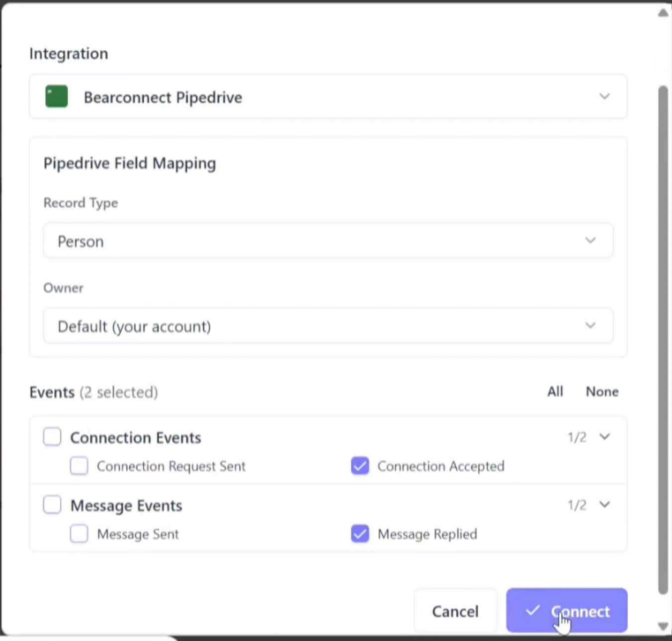This screenshot has width=672, height=641.
Task: Click the green Bearconnect Pipedrive integration icon
Action: [57, 96]
